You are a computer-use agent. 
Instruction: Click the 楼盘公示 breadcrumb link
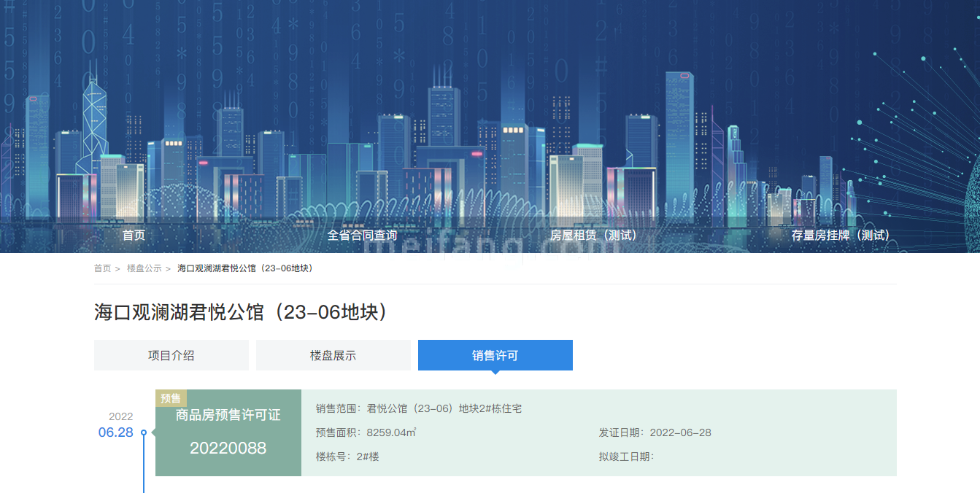[x=144, y=268]
